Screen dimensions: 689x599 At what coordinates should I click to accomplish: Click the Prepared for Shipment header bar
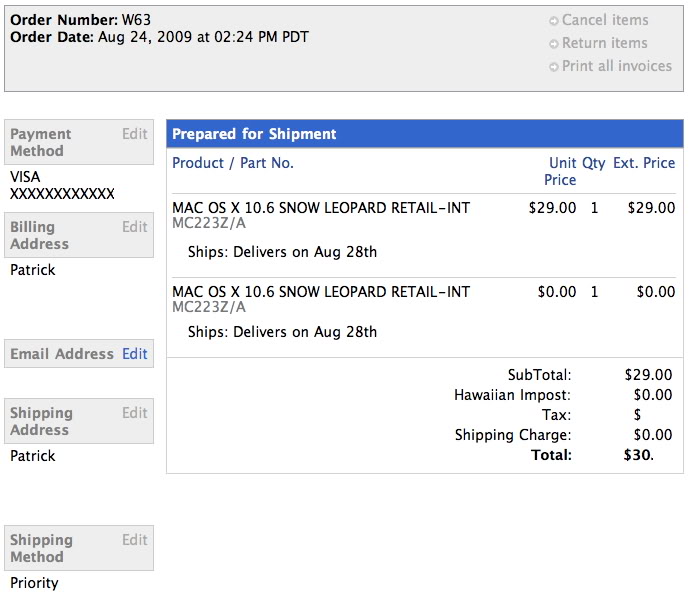click(x=425, y=134)
